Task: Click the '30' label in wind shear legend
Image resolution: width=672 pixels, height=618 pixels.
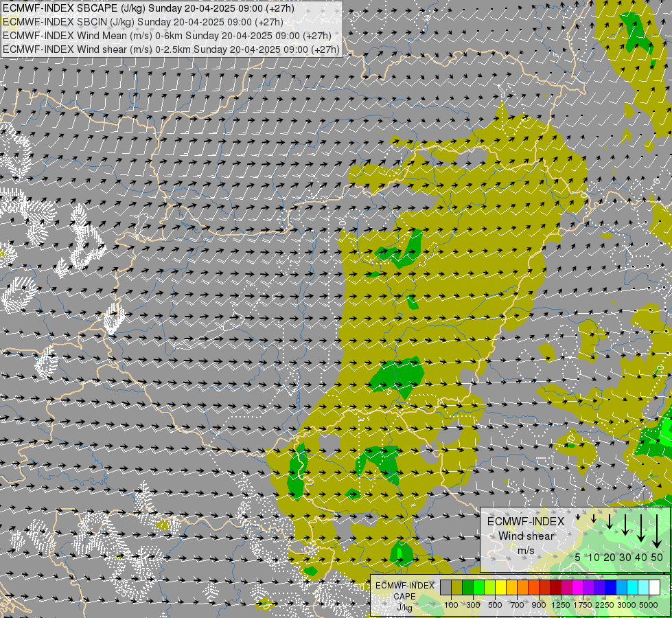Action: click(625, 558)
